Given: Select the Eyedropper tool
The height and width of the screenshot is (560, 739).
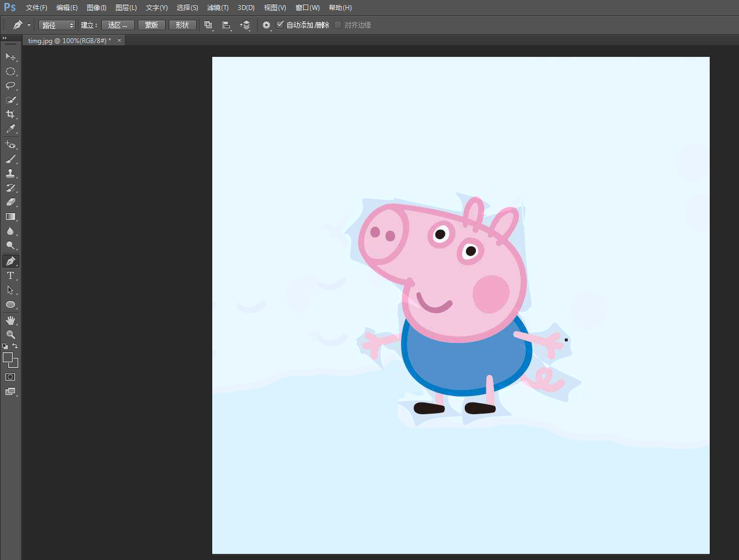Looking at the screenshot, I should (11, 129).
